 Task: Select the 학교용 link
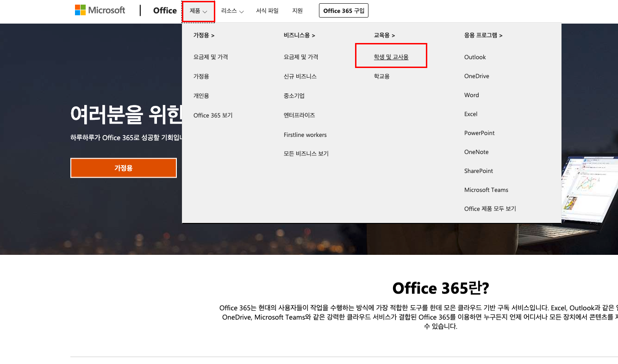[x=382, y=76]
